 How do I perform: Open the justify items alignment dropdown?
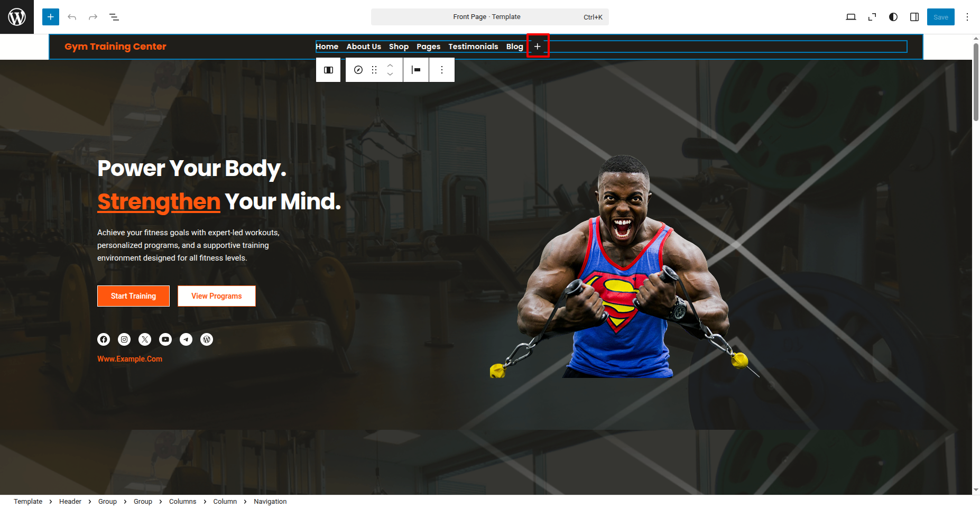point(416,70)
